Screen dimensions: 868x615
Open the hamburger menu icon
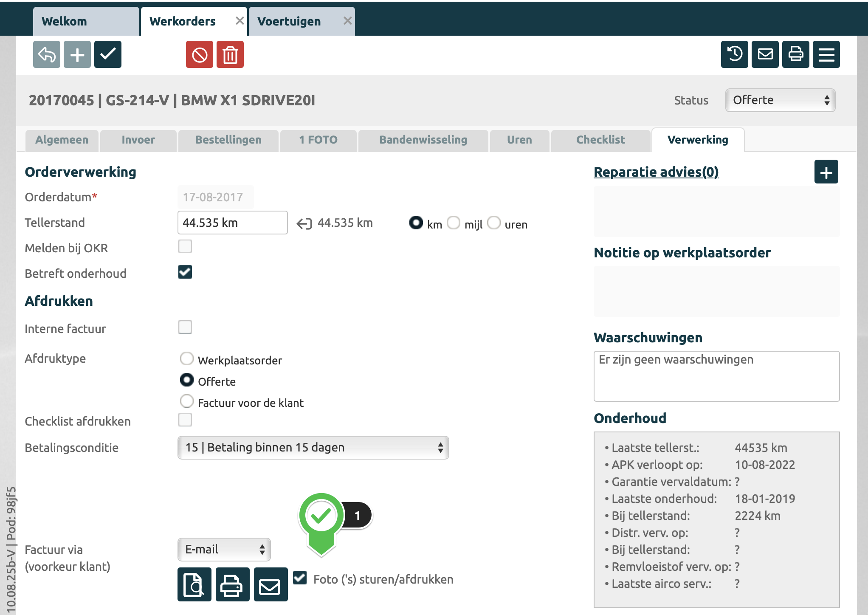point(826,54)
